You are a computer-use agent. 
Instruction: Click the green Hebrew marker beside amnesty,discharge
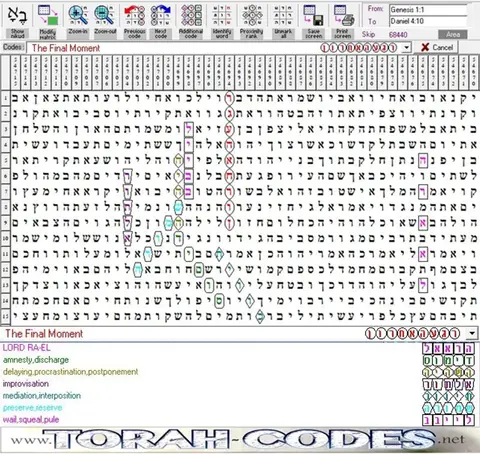click(x=448, y=360)
